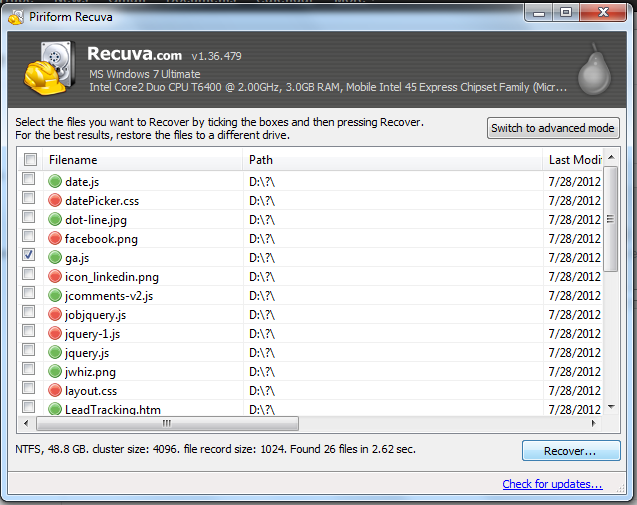Select the date.js filename
Screen dimensions: 637x505
click(82, 182)
